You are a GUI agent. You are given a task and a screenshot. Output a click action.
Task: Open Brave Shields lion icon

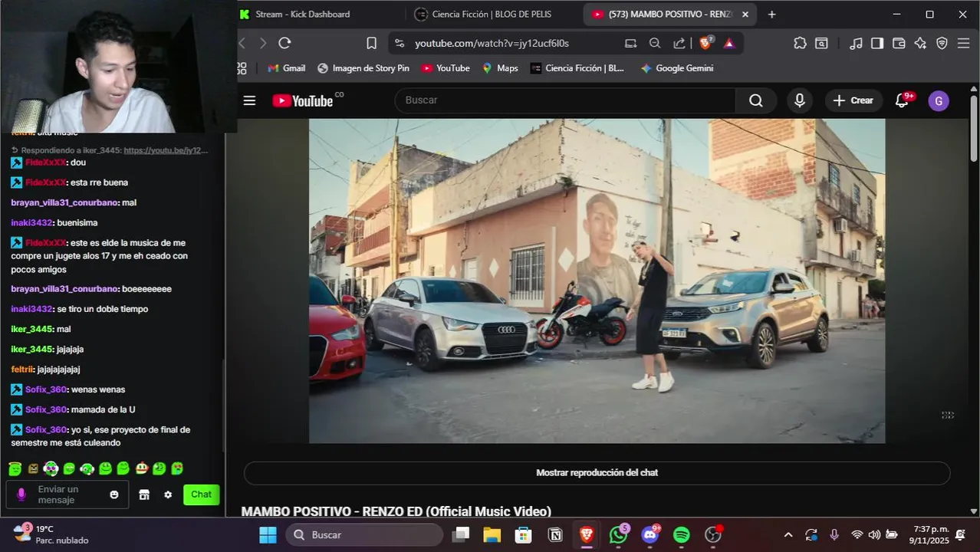coord(705,43)
